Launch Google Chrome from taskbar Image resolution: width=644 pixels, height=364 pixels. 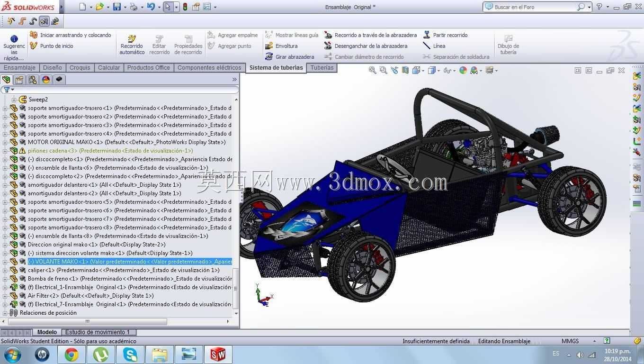coord(72,355)
